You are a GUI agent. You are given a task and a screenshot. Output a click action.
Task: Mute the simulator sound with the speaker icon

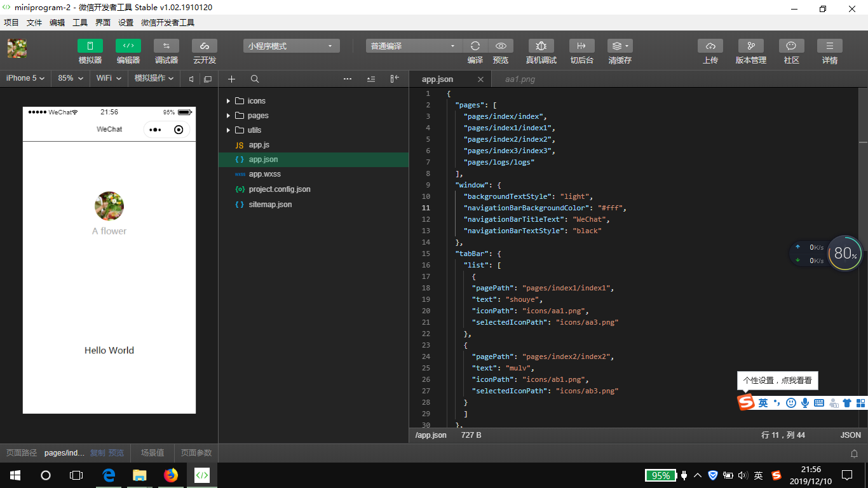(191, 79)
